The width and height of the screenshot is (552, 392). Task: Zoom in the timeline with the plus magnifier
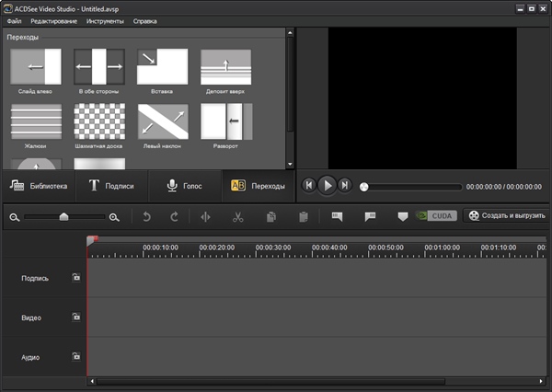pos(114,217)
